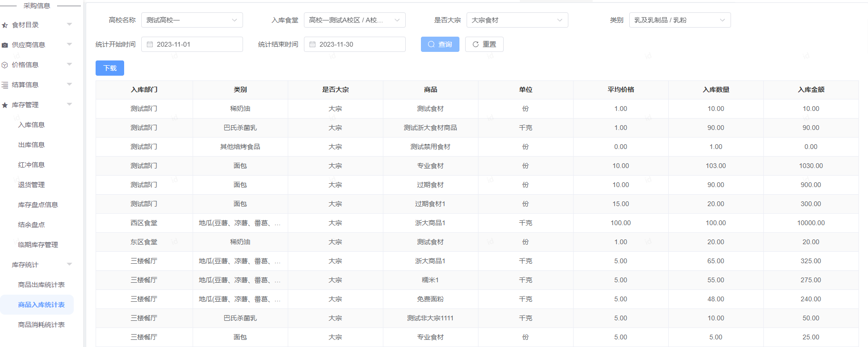Click the 东区食堂 cell
This screenshot has height=347, width=868.
(x=144, y=242)
